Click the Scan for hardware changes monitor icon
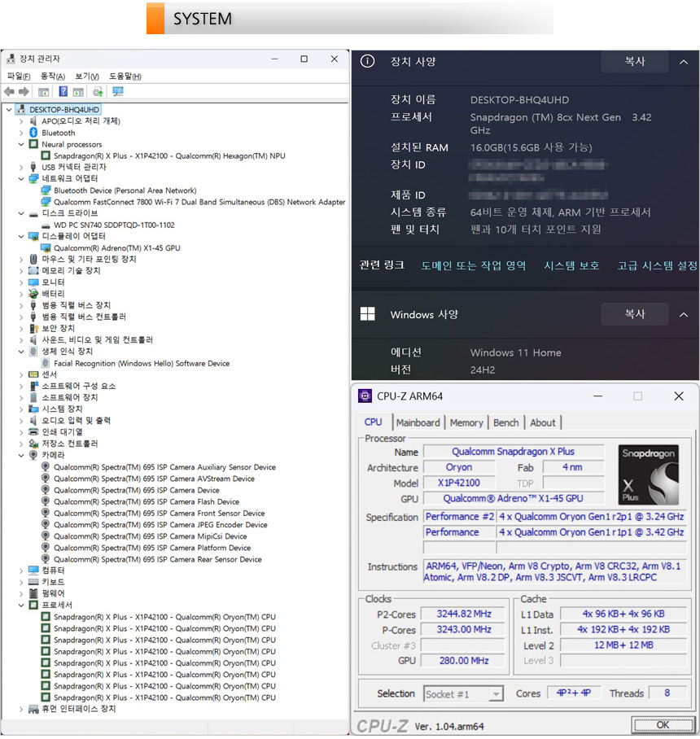 click(x=118, y=92)
